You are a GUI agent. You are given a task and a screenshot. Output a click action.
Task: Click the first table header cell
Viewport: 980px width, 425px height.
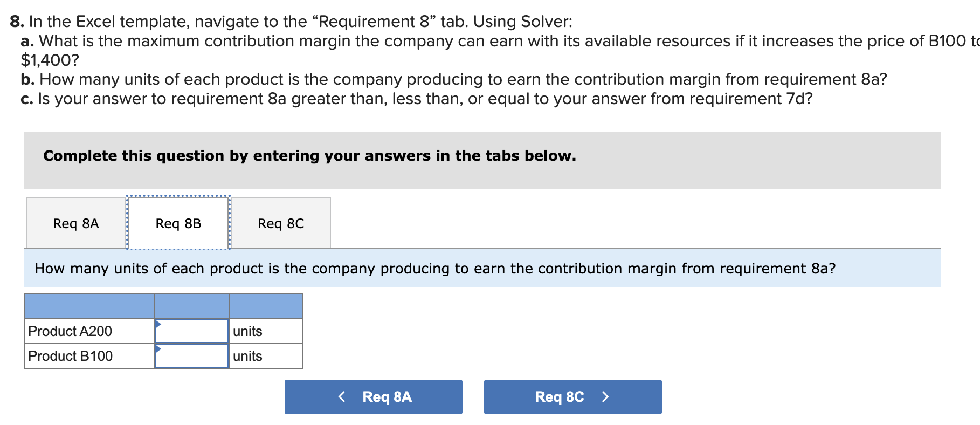(89, 306)
